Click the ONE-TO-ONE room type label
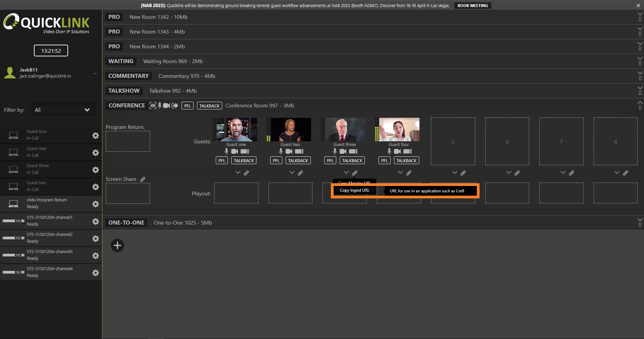 click(x=126, y=223)
